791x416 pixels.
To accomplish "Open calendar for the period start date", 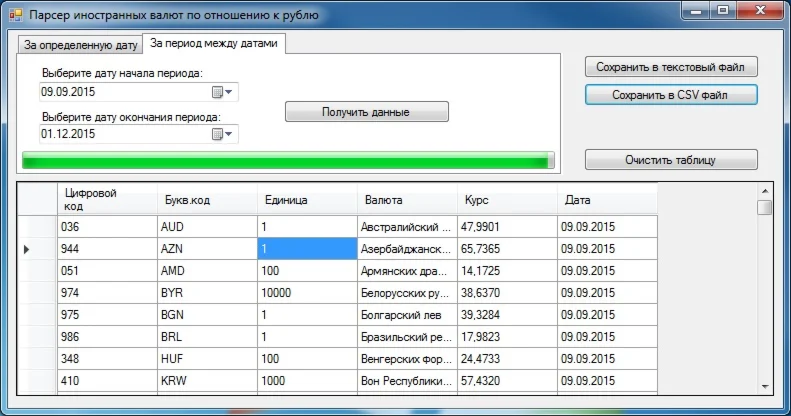I will coord(222,92).
